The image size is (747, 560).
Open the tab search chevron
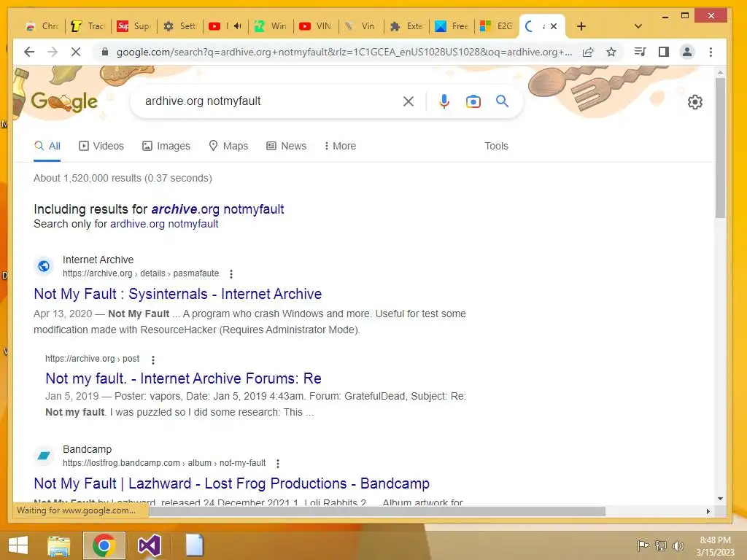point(638,26)
